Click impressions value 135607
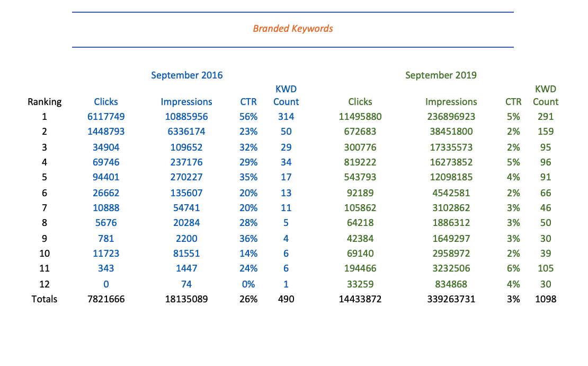This screenshot has height=366, width=588. pos(186,193)
